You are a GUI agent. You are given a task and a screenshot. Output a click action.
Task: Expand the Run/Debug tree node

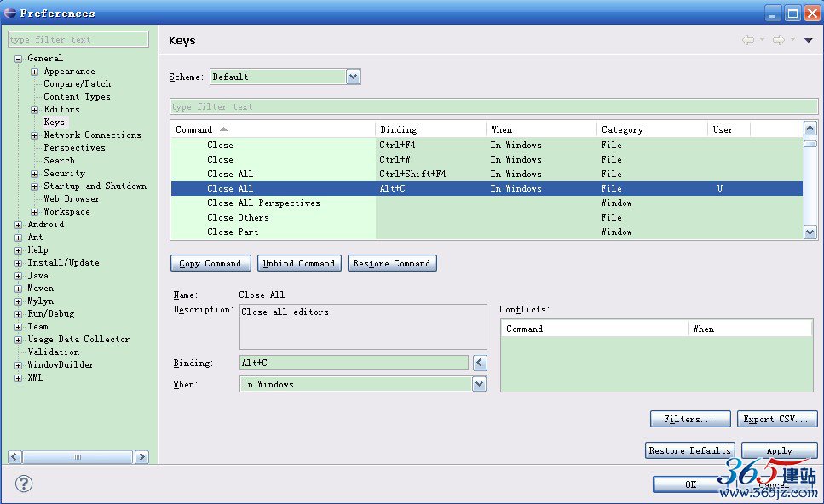click(x=19, y=314)
